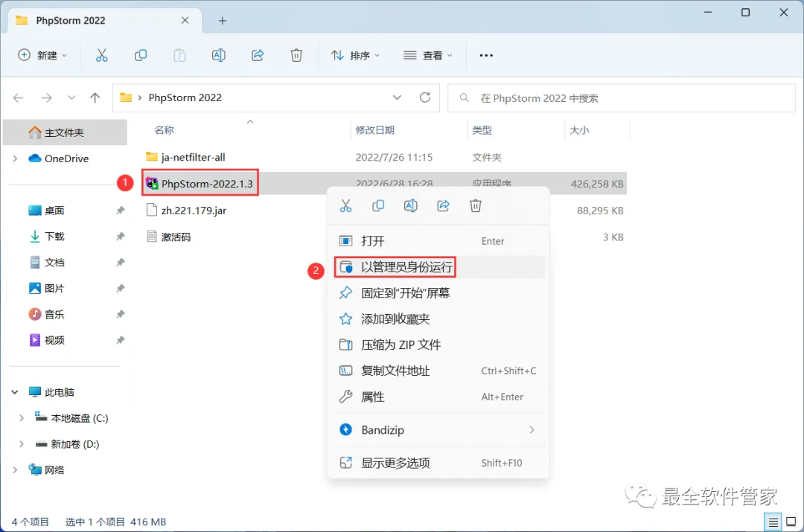Choose 添加到收藏夹 menu entry
This screenshot has width=804, height=532.
(438, 318)
